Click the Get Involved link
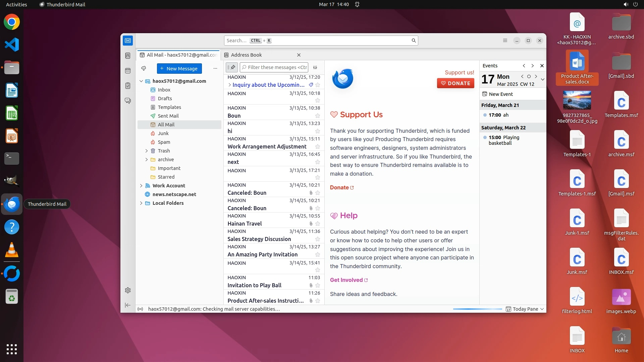644x362 pixels. (x=346, y=280)
